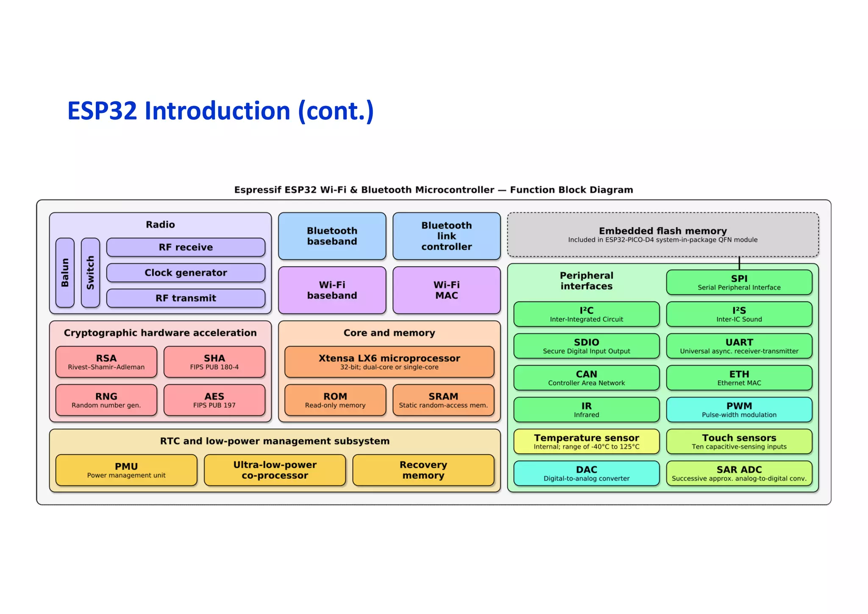This screenshot has height=614, width=868.
Task: Click the 'Bluetooth baseband' block
Action: click(x=332, y=236)
